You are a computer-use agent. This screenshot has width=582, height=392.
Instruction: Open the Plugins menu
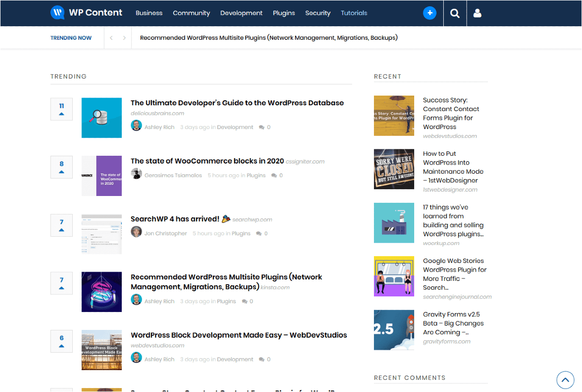pos(284,13)
